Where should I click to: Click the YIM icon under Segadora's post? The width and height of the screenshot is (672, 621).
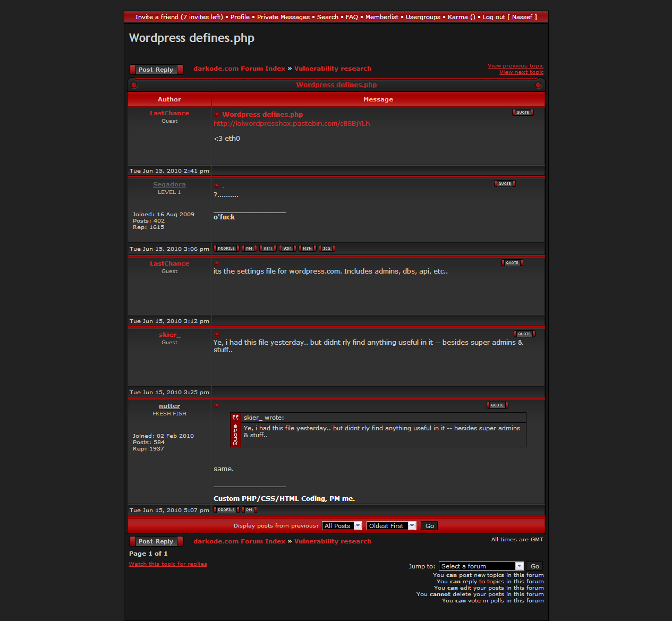287,249
